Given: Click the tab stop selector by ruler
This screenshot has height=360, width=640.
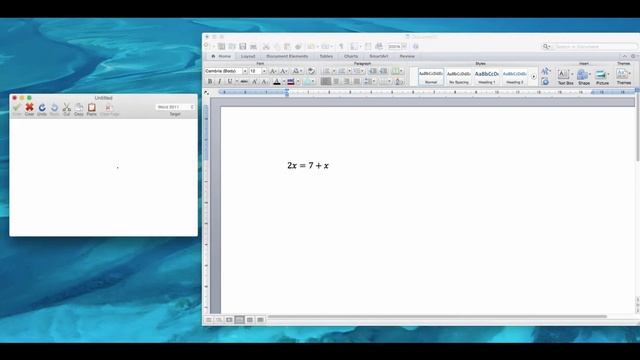Looking at the screenshot, I should [x=207, y=93].
